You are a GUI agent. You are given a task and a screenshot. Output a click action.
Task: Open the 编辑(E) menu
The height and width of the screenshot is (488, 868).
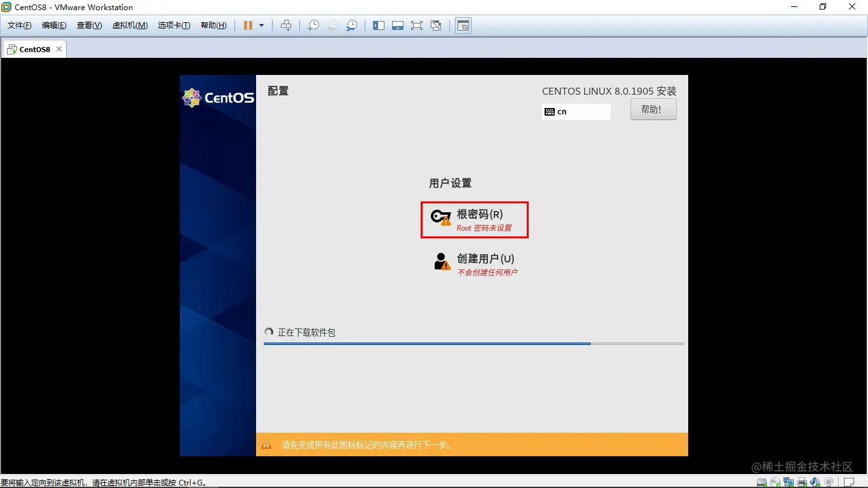point(54,25)
